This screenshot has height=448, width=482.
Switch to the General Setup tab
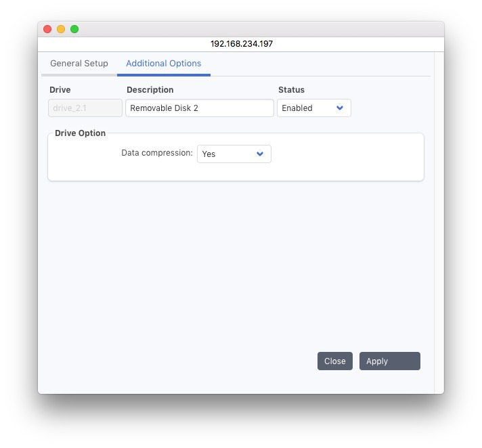pyautogui.click(x=79, y=64)
